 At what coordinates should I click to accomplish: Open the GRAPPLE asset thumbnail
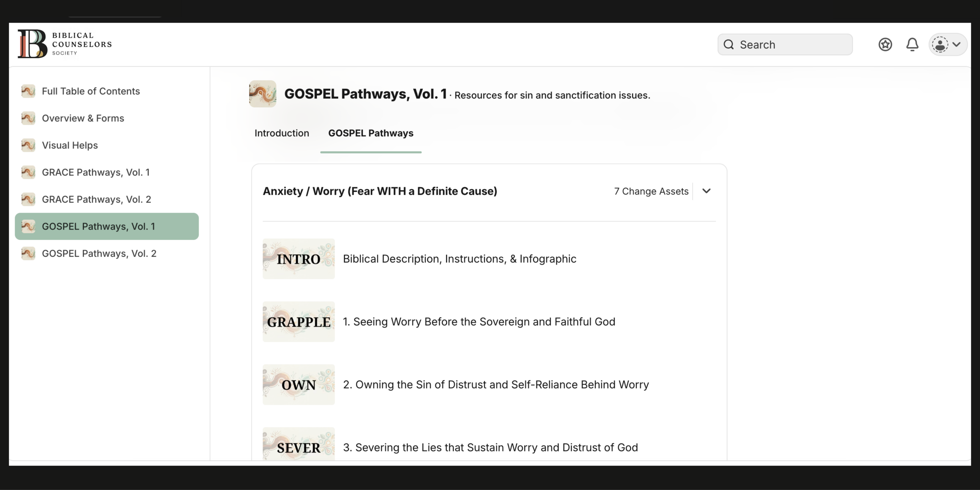tap(298, 322)
